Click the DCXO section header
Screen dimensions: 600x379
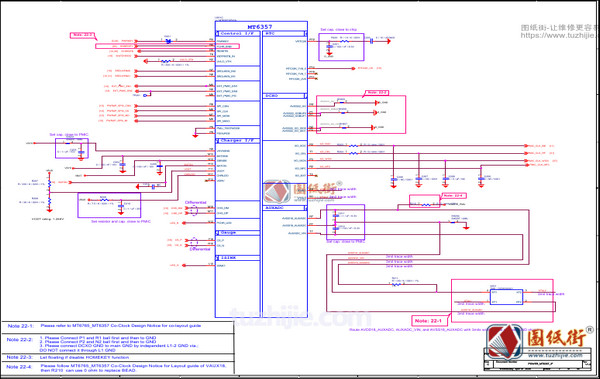(285, 95)
